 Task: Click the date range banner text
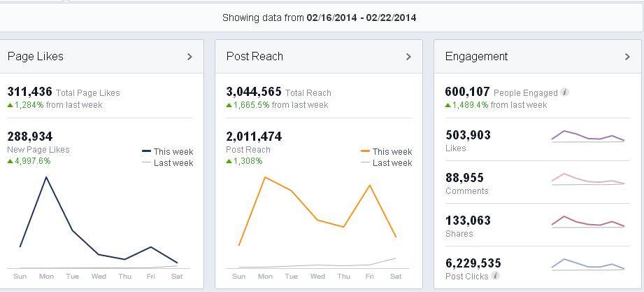tap(320, 18)
